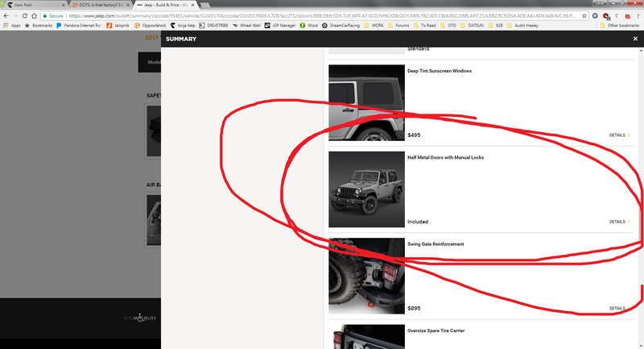The width and height of the screenshot is (644, 349).
Task: Open the Other bookmarks folder
Action: point(620,26)
